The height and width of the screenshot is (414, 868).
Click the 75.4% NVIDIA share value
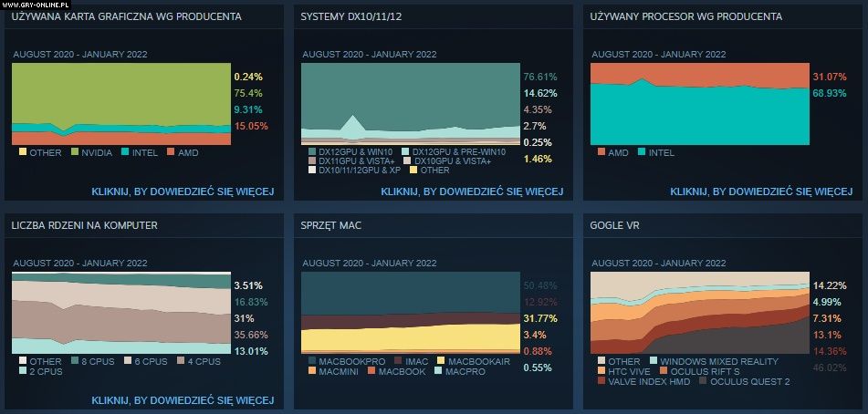coord(248,93)
